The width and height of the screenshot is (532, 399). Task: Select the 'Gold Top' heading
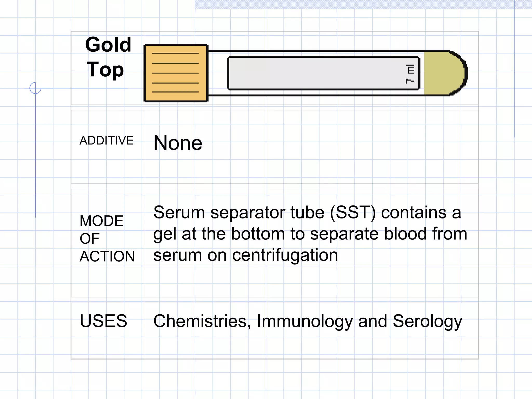coord(108,57)
